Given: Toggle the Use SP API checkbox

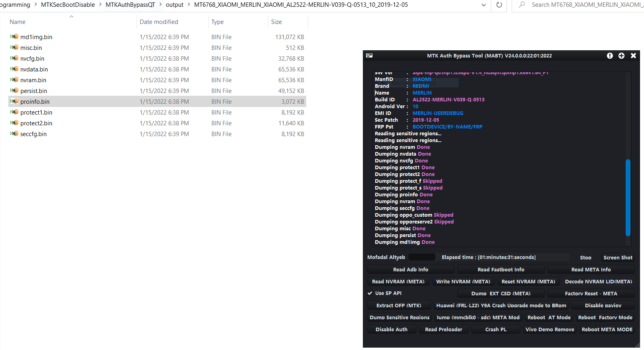Looking at the screenshot, I should [x=370, y=293].
